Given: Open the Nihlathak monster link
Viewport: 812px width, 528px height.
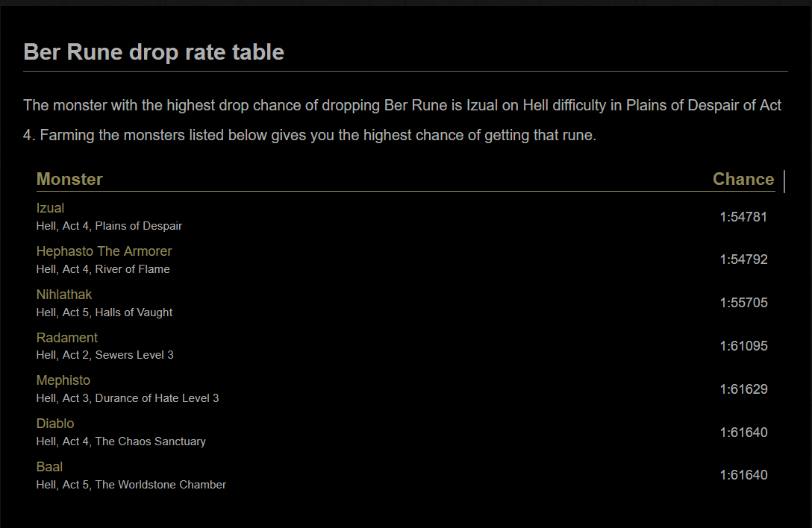Looking at the screenshot, I should [64, 295].
